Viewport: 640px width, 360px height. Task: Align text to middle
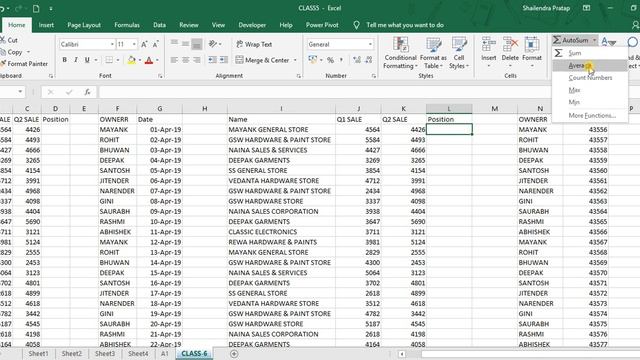[185, 44]
